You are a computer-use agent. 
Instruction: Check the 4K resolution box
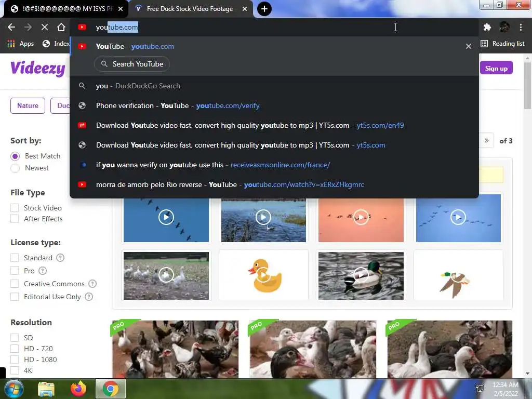(15, 370)
